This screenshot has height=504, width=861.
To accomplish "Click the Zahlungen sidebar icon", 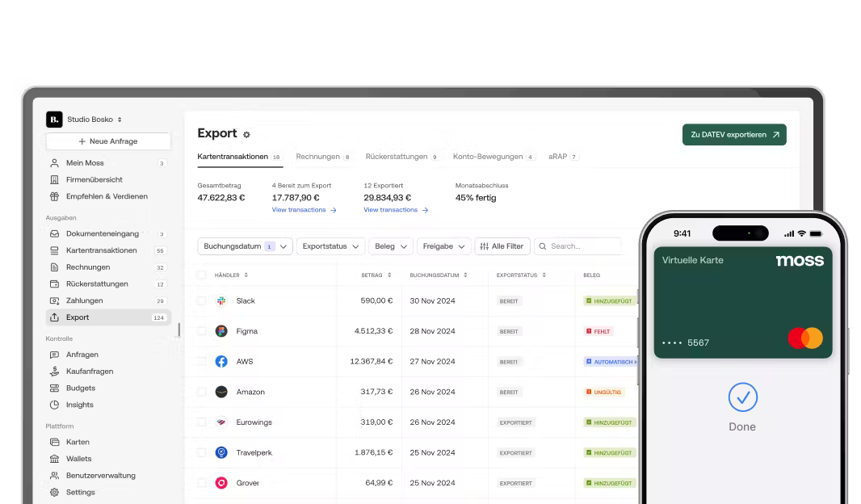I will pyautogui.click(x=54, y=300).
